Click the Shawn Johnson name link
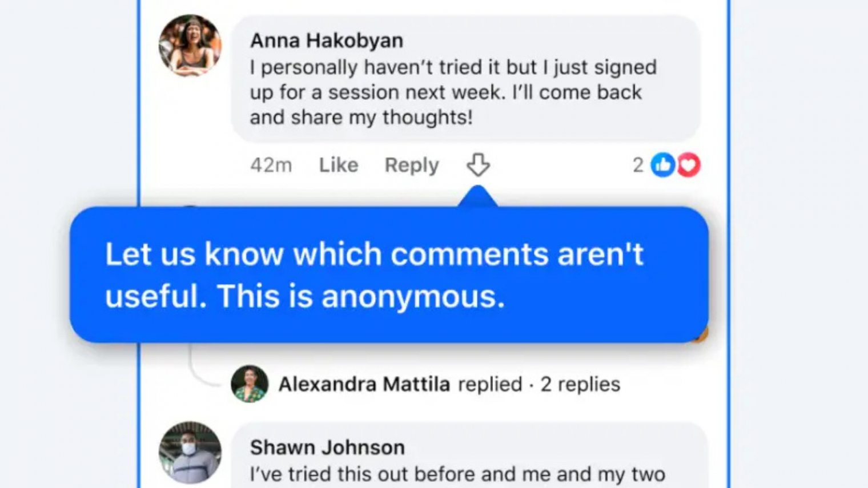The height and width of the screenshot is (488, 868). coord(327,447)
